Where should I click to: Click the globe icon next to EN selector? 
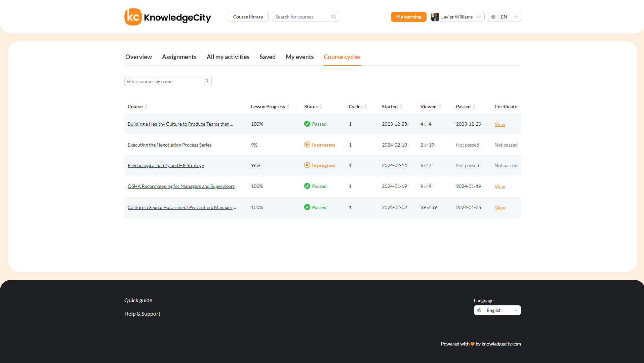(493, 16)
